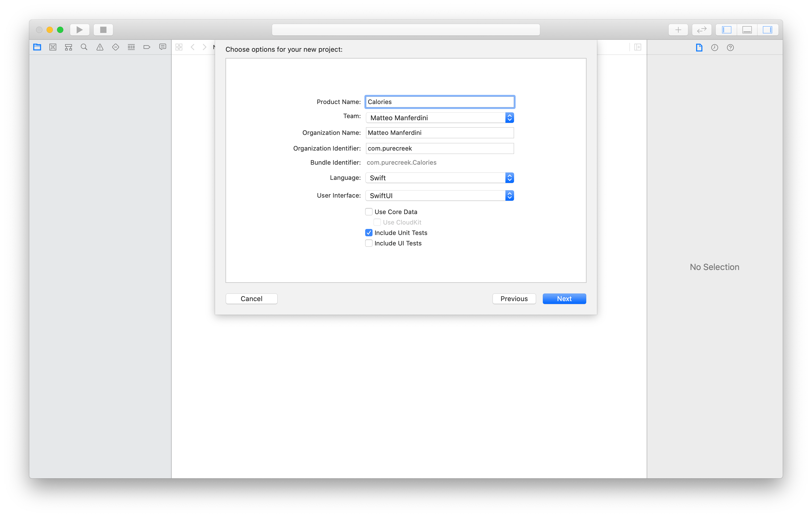
Task: Toggle the right inspector panel visibility
Action: 768,30
